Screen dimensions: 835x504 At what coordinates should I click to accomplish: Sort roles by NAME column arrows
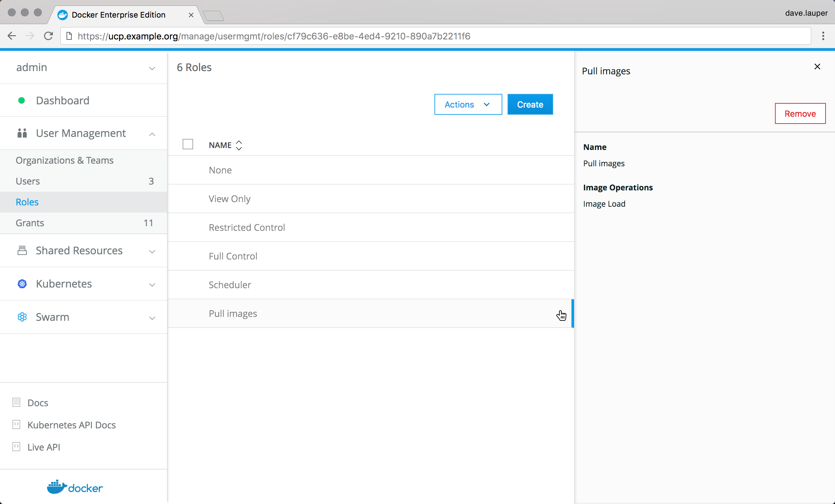pos(239,145)
